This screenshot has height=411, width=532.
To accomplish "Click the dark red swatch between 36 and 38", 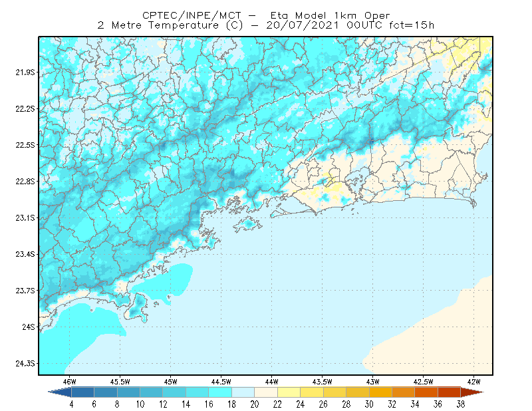I will pyautogui.click(x=450, y=392).
